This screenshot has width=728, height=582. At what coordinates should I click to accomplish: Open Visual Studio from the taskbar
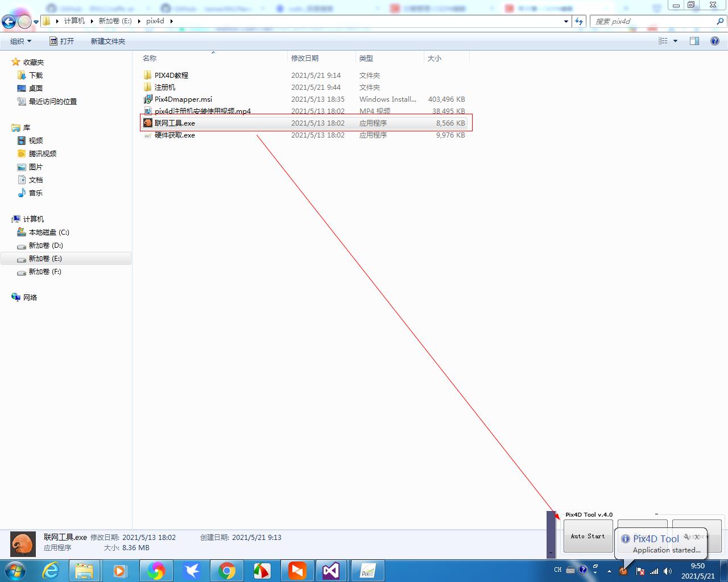click(331, 571)
